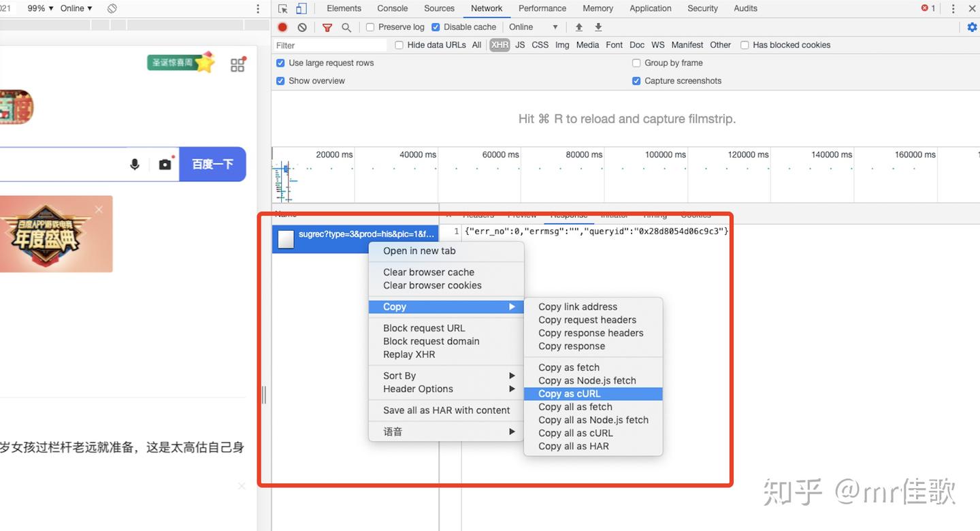Open network search with magnifier icon
Viewport: 980px width, 531px height.
(346, 27)
